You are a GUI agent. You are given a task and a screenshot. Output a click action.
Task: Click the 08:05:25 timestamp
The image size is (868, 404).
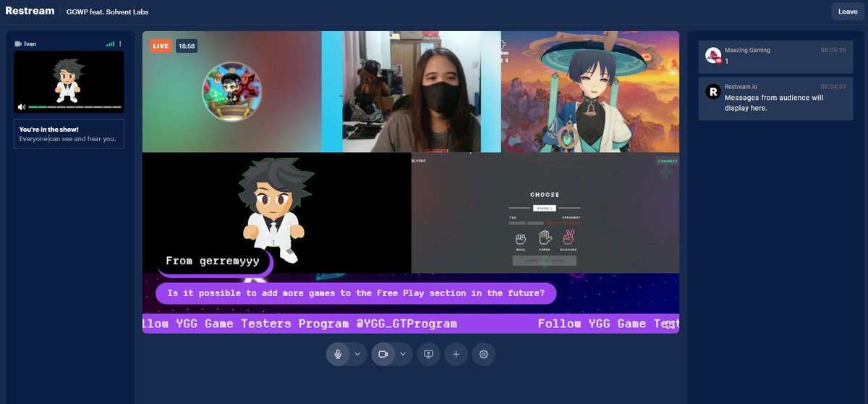pos(833,51)
